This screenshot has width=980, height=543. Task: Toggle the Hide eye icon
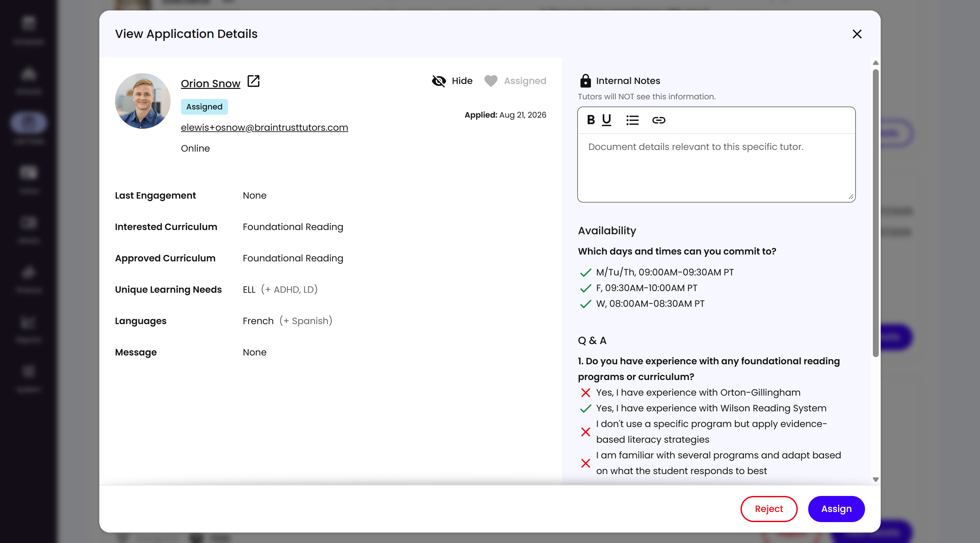click(x=439, y=81)
